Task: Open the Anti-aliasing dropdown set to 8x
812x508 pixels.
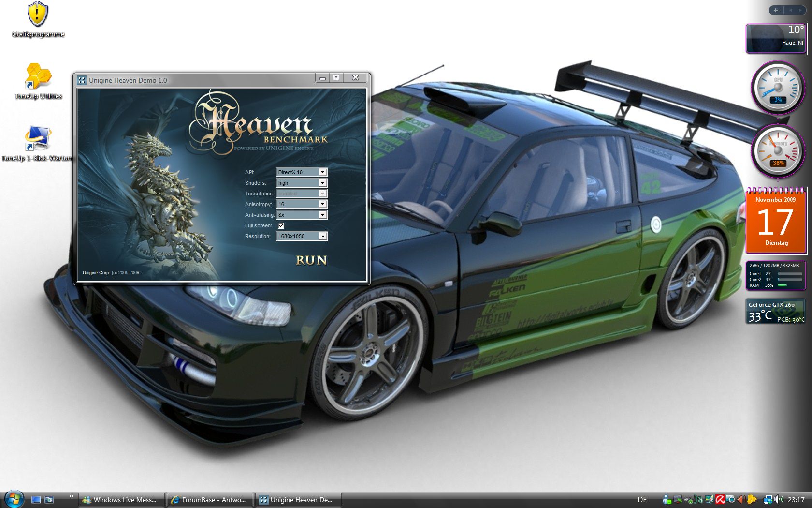Action: 302,215
